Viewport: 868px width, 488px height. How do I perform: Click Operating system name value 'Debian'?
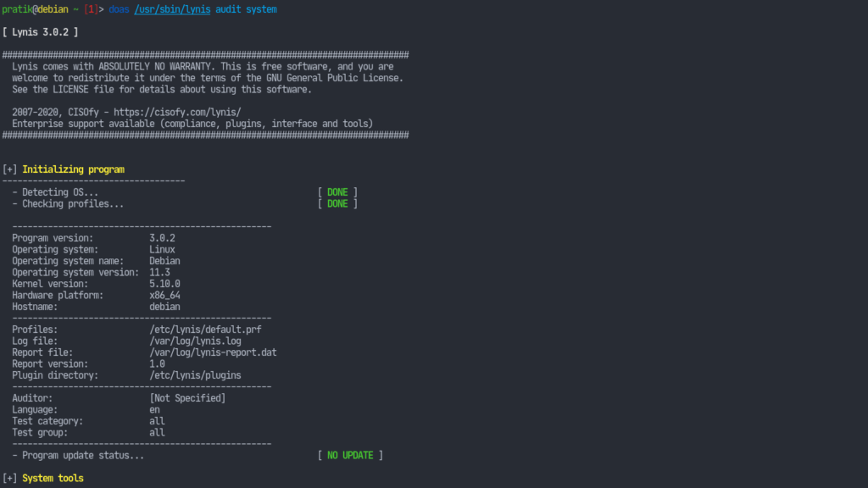point(164,261)
